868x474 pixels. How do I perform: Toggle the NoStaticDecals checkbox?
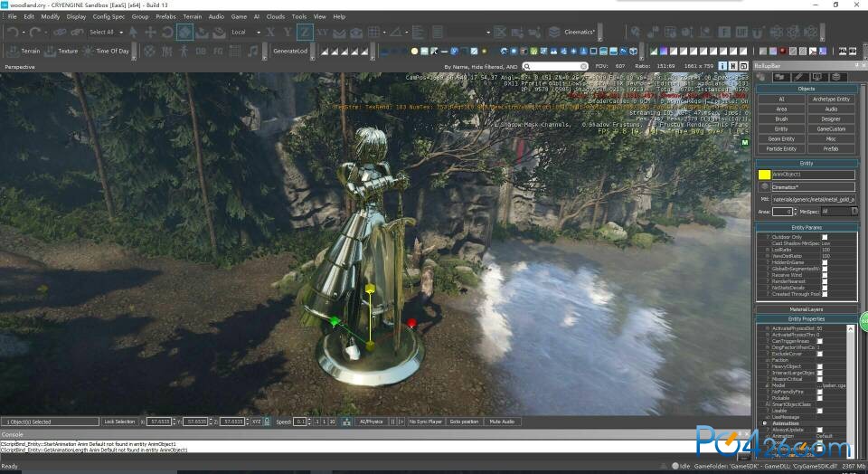click(x=825, y=288)
